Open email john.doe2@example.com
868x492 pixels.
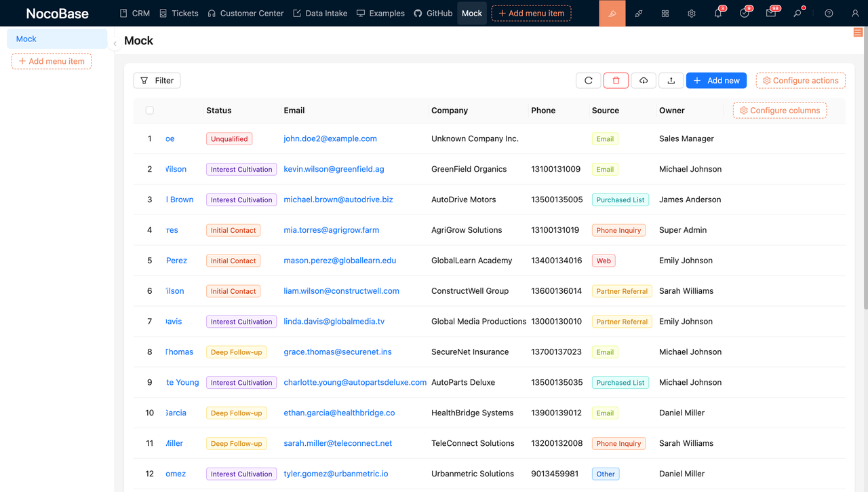tap(330, 138)
